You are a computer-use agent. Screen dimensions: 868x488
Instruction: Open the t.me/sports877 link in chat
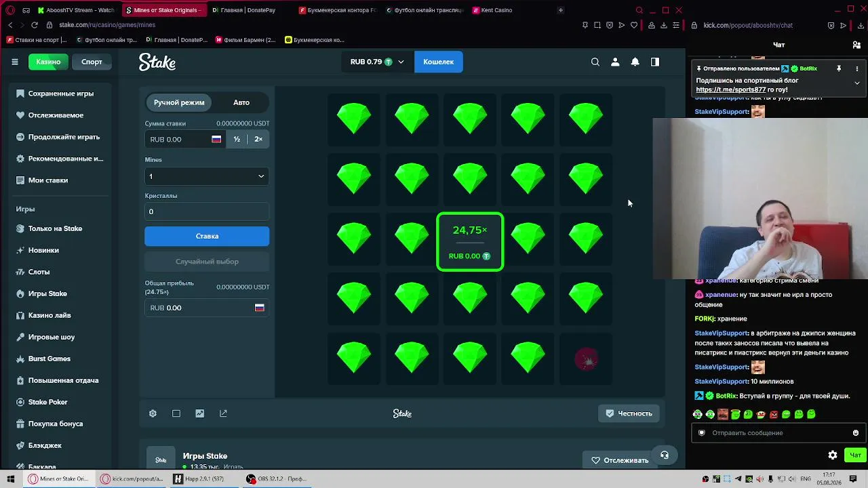730,89
